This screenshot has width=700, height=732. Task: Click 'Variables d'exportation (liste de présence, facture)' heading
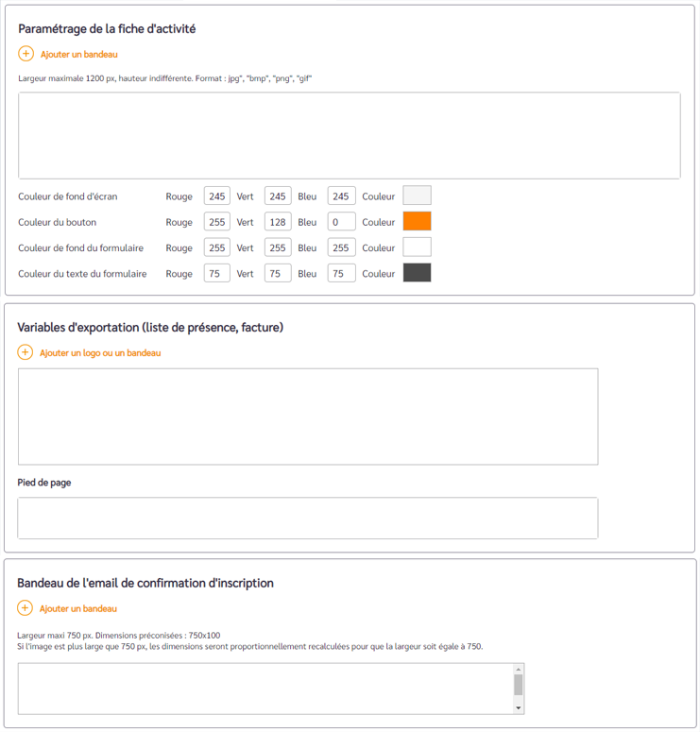pos(150,328)
